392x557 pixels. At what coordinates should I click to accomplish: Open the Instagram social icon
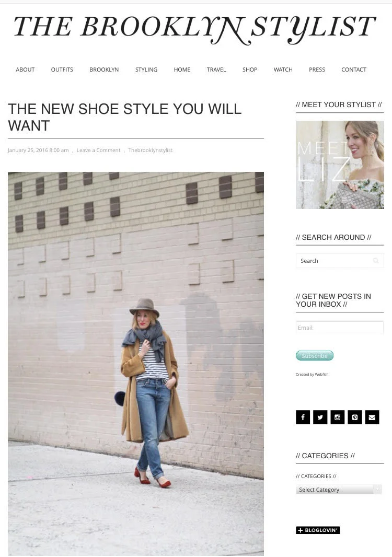coord(337,417)
